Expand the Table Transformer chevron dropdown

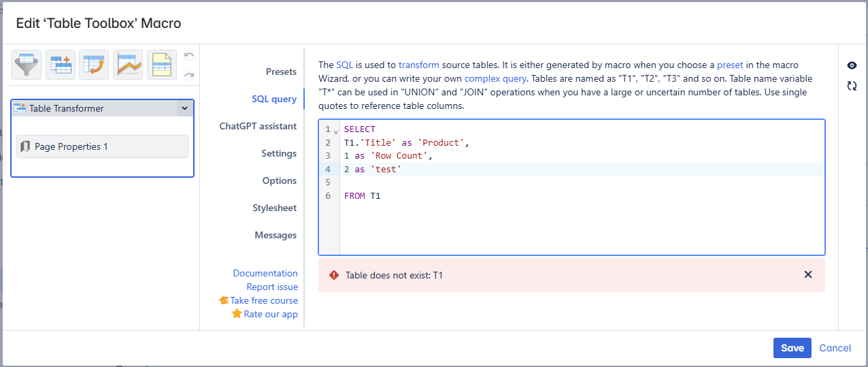[184, 108]
